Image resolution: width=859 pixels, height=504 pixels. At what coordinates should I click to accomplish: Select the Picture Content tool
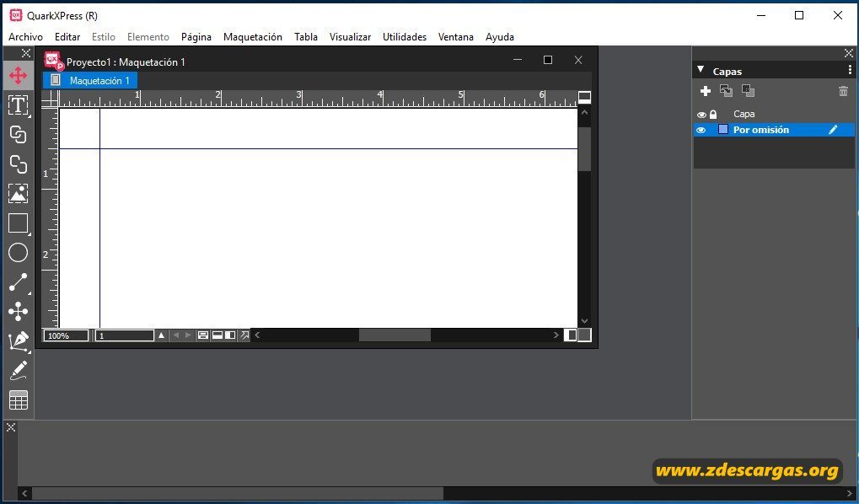click(x=18, y=194)
